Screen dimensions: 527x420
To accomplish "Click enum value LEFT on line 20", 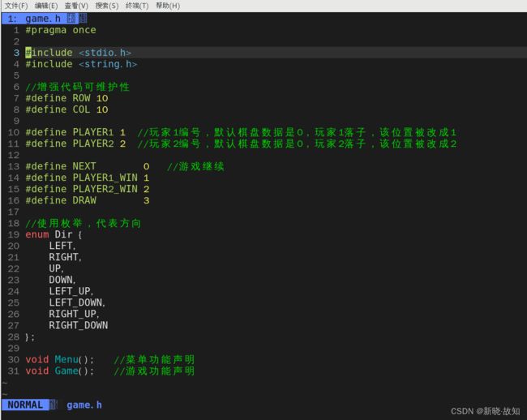I will pyautogui.click(x=61, y=246).
